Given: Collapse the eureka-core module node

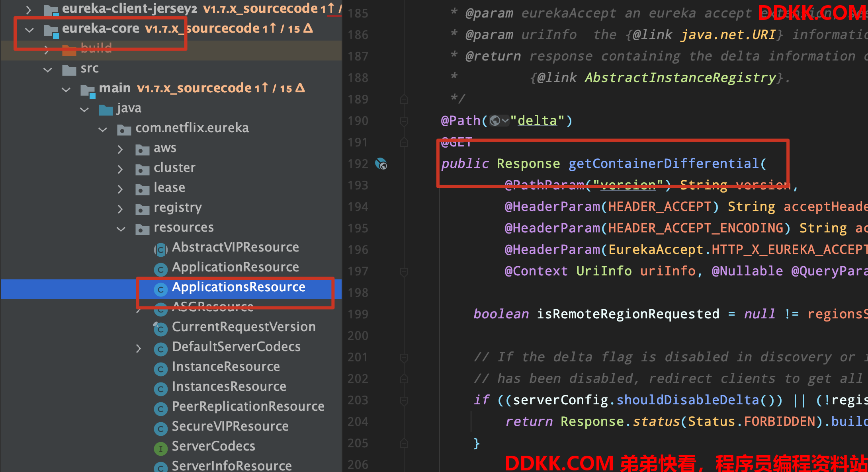Looking at the screenshot, I should (x=29, y=29).
